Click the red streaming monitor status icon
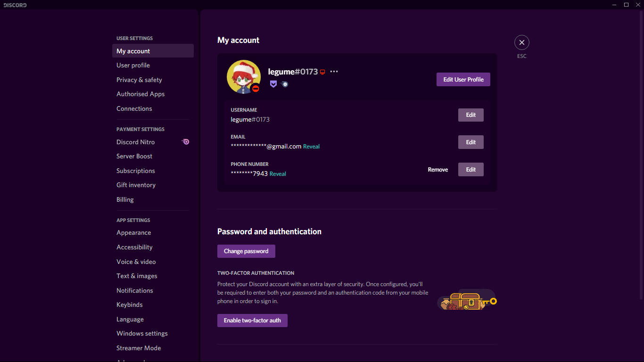 pyautogui.click(x=323, y=72)
